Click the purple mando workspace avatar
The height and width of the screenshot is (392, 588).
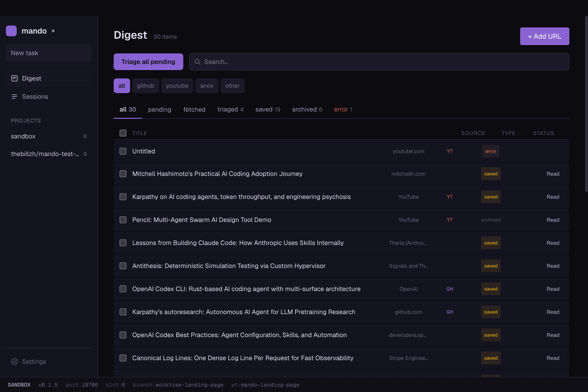pos(11,31)
